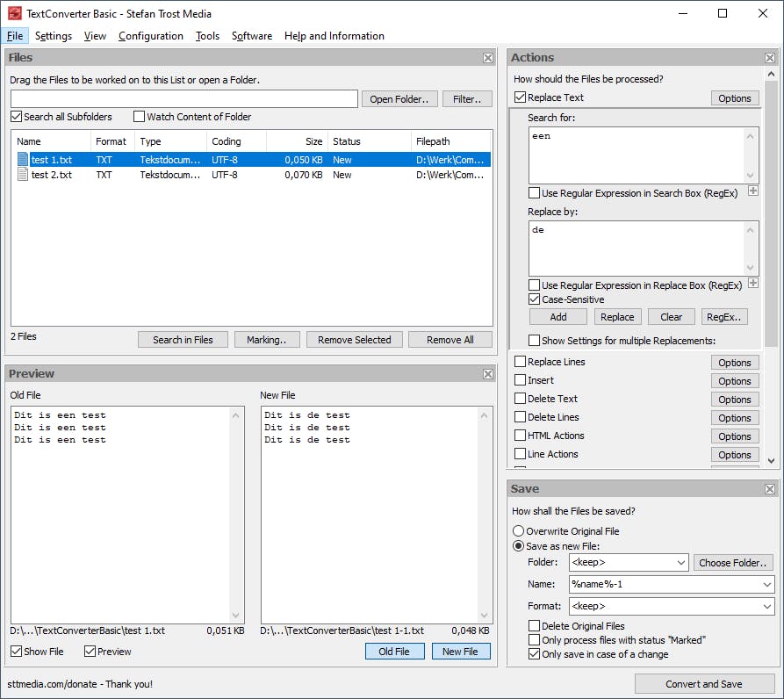
Task: Open the Tools menu
Action: click(207, 36)
